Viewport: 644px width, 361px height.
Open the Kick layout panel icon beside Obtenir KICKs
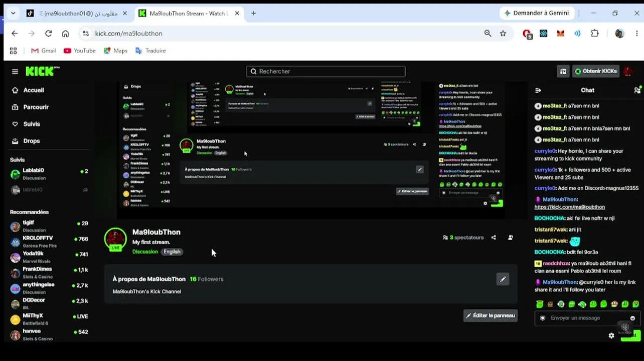tap(563, 71)
